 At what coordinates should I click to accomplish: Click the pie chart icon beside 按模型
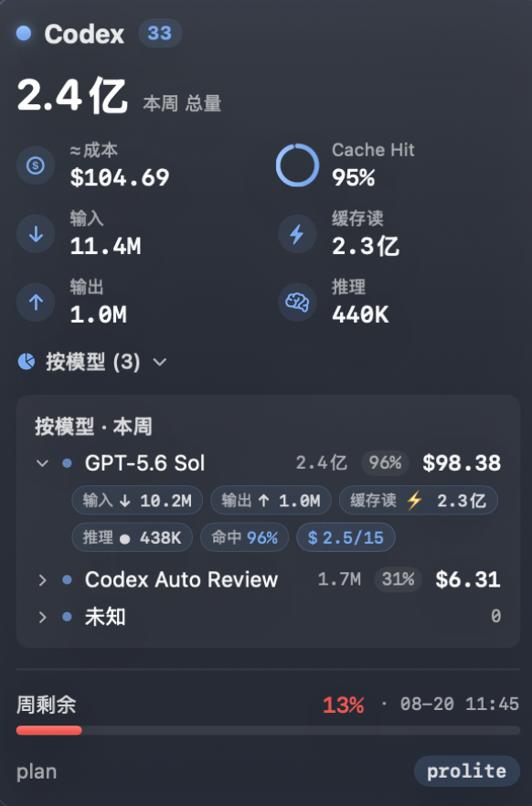coord(27,362)
